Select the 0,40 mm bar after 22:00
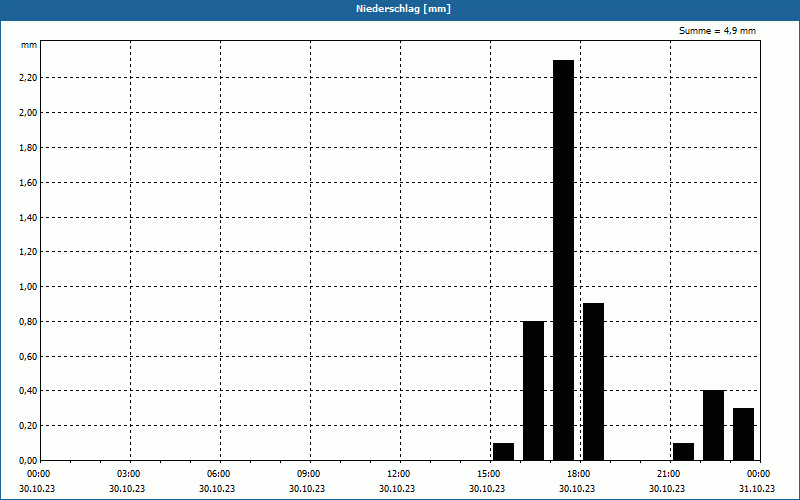Image resolution: width=800 pixels, height=500 pixels. pos(713,425)
